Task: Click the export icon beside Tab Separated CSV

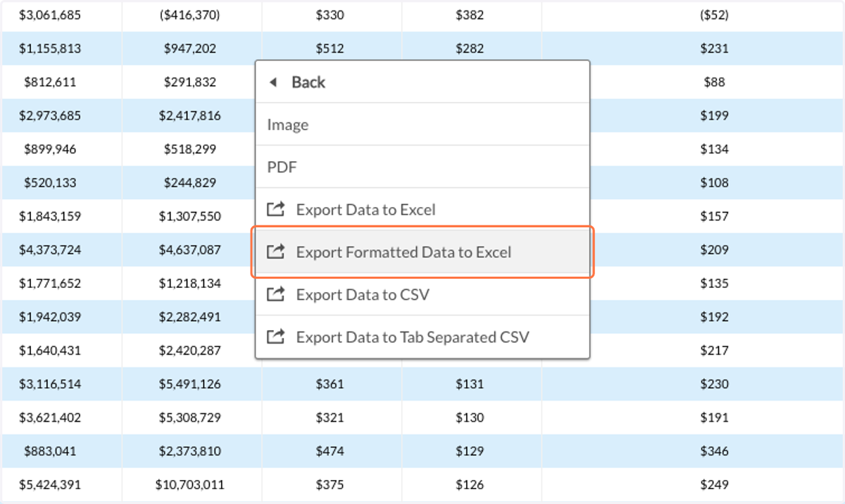Action: (275, 336)
